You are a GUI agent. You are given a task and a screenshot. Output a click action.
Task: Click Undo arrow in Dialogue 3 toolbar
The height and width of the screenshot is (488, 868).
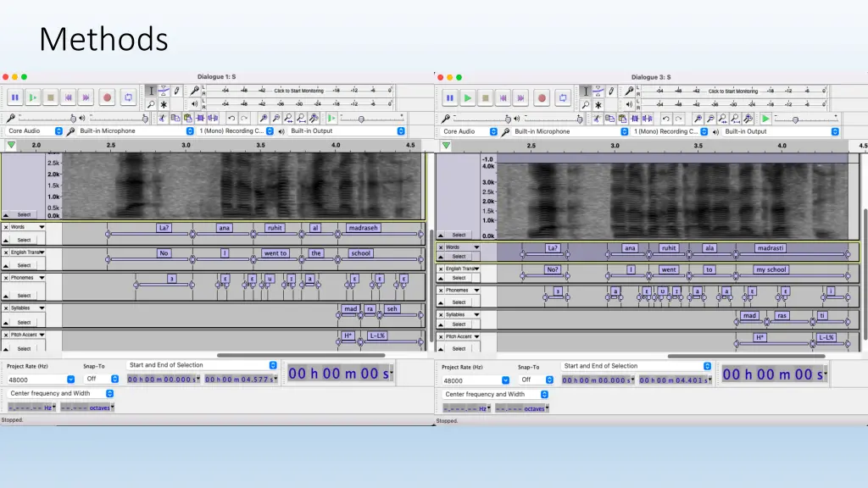pos(666,119)
